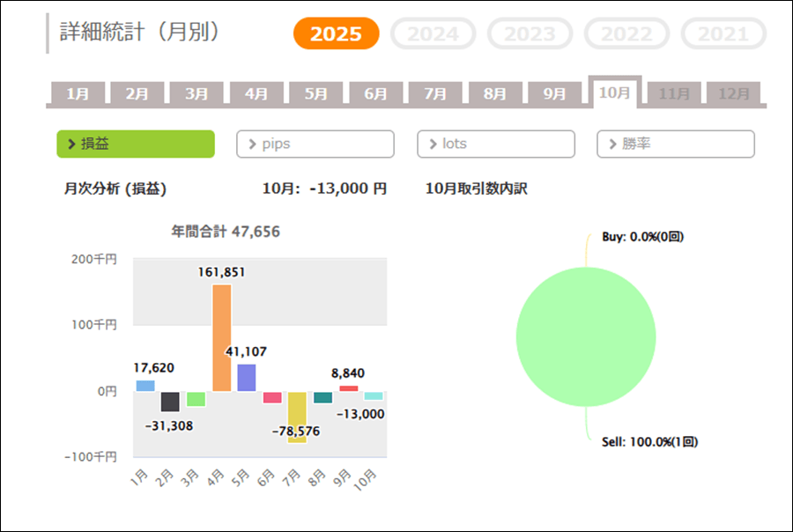The width and height of the screenshot is (793, 532).
Task: Click the purple May bar 41,107
Action: pyautogui.click(x=247, y=378)
